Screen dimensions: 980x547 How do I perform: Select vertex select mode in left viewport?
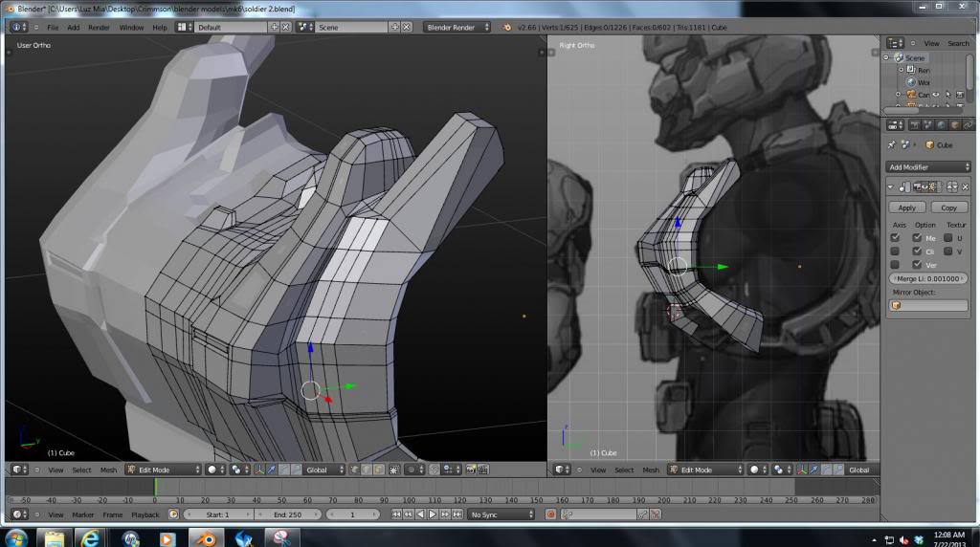click(354, 470)
